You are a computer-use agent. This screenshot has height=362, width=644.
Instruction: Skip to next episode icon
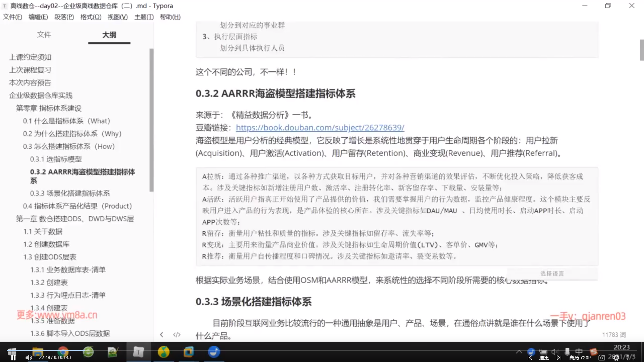(559, 358)
